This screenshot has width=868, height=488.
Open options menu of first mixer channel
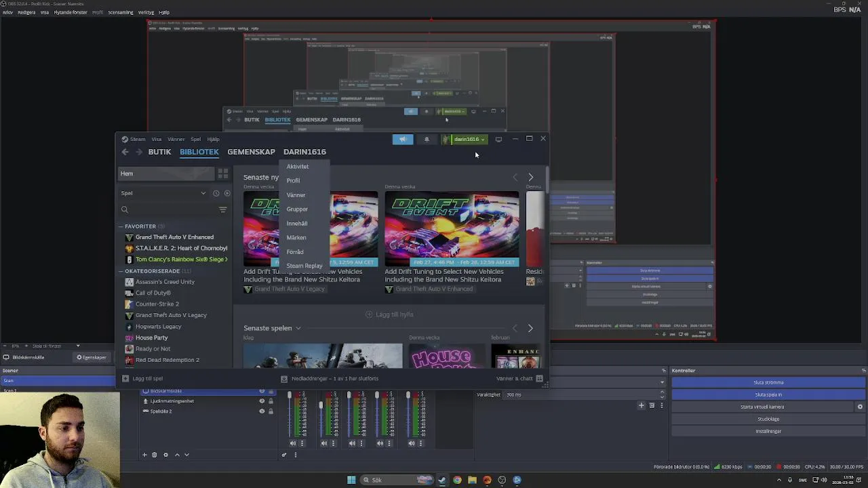point(302,443)
